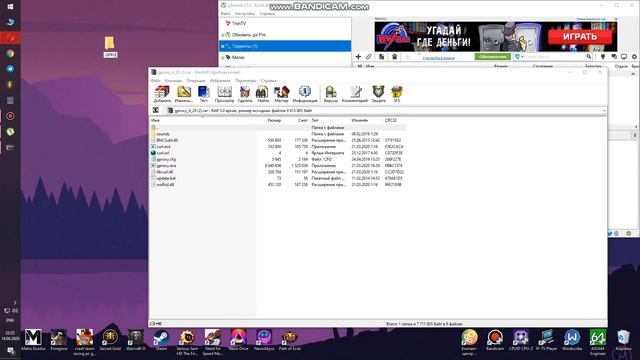Open the Параметры menu
Viewport: 640px width, 360px height.
click(x=245, y=80)
